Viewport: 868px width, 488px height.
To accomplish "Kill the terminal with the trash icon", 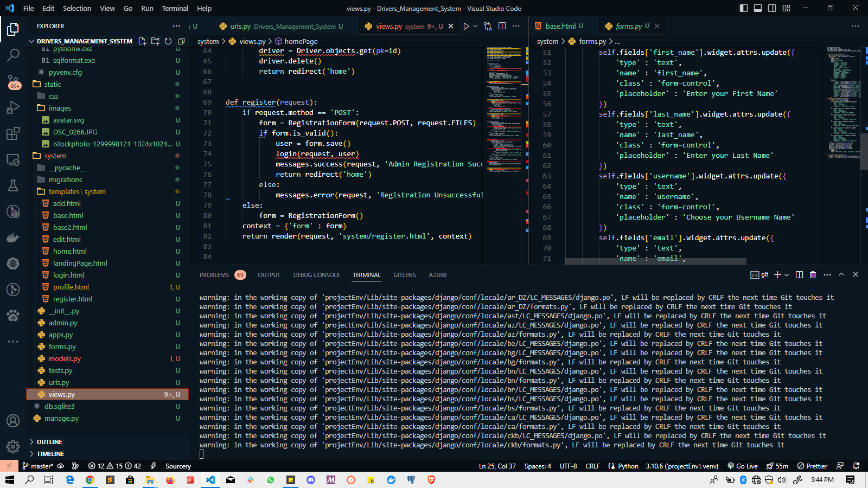I will coord(813,274).
